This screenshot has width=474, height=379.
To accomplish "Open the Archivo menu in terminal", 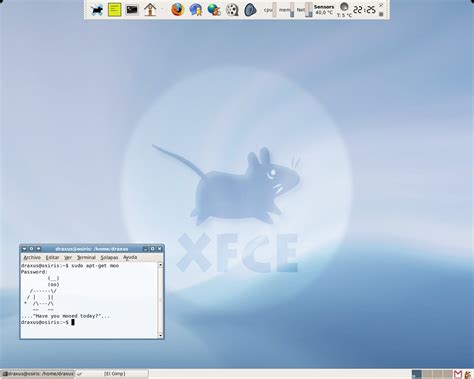I will (32, 257).
